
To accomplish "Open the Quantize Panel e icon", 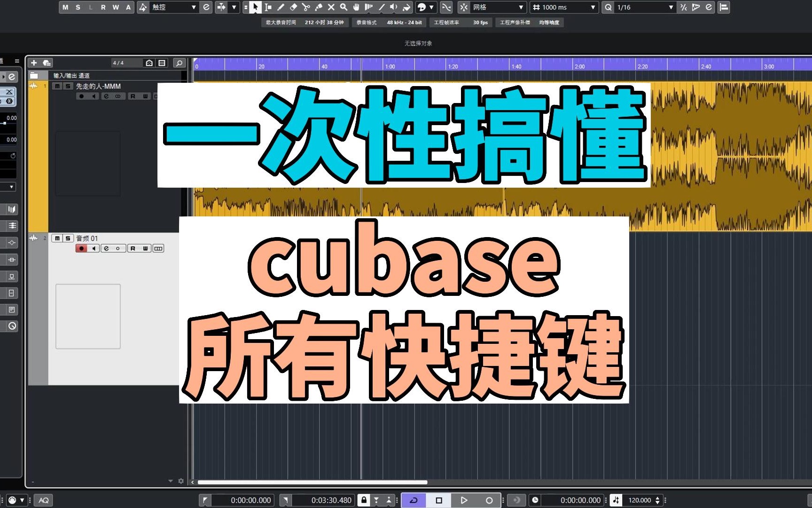I will pos(709,7).
